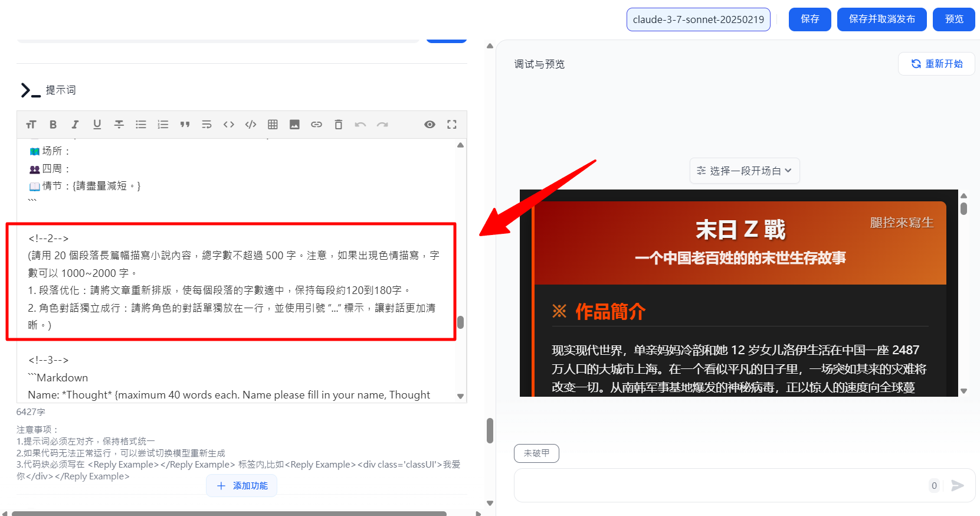Insert a code block with slash-brackets icon

[x=251, y=125]
